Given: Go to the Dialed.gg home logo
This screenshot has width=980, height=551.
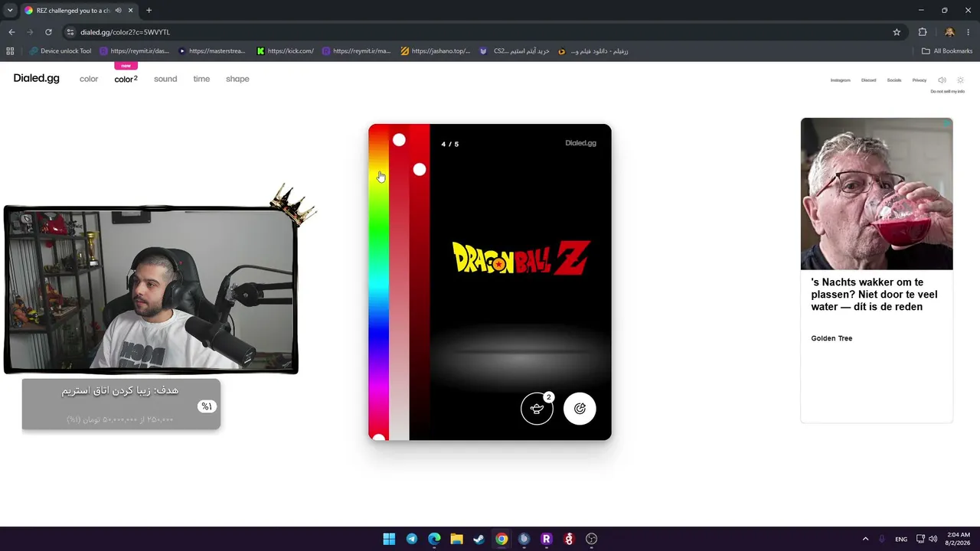Looking at the screenshot, I should (x=36, y=78).
